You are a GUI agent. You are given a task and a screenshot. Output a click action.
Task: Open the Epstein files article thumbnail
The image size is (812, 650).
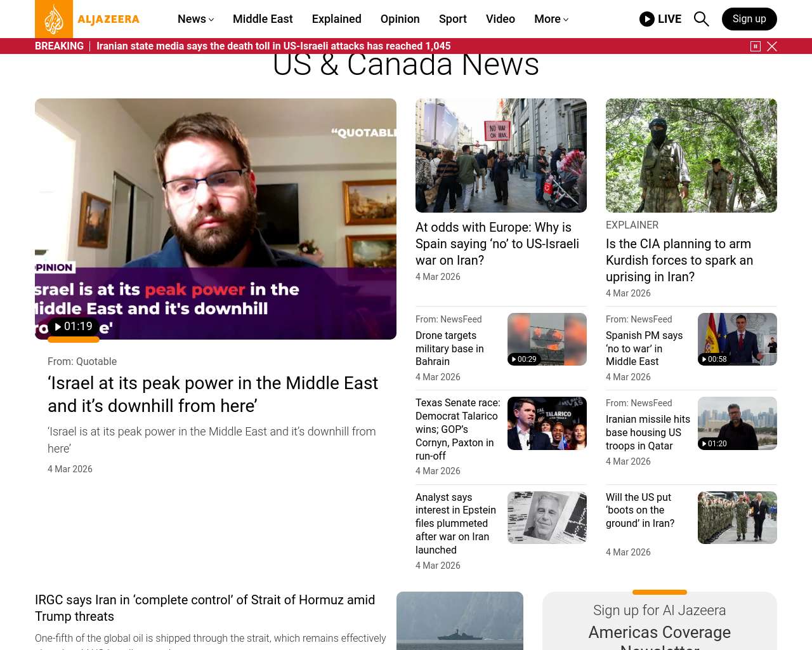[547, 517]
